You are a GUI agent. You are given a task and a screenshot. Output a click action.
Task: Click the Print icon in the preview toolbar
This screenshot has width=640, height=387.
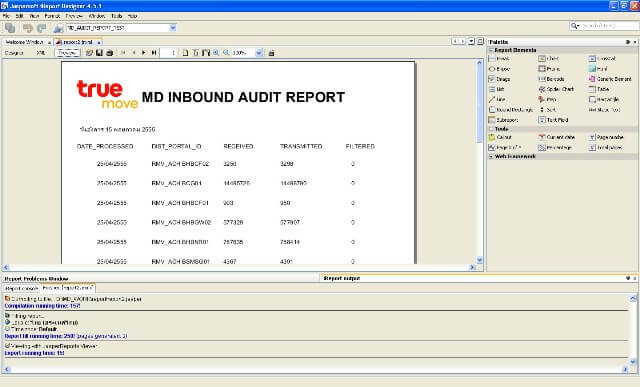109,53
